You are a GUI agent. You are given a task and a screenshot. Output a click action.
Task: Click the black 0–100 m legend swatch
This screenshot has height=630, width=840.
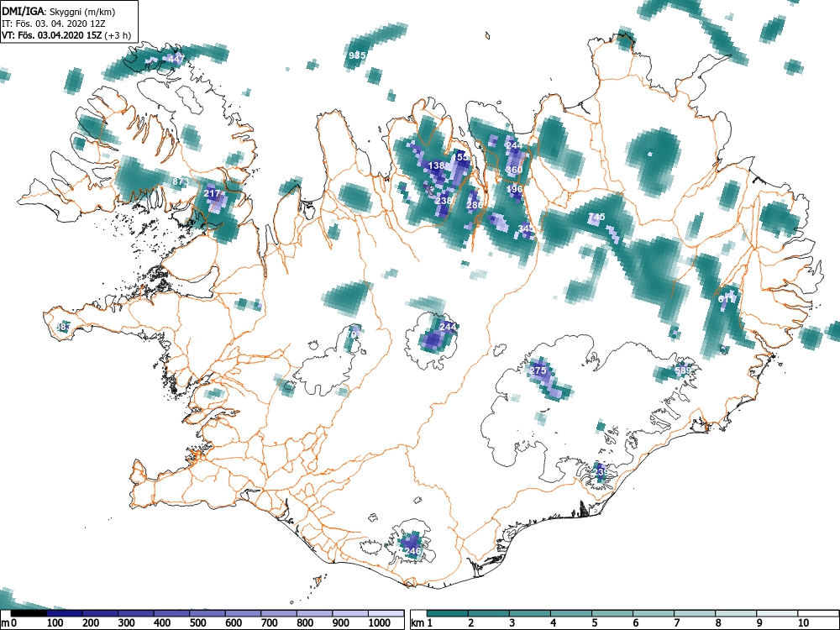29,613
